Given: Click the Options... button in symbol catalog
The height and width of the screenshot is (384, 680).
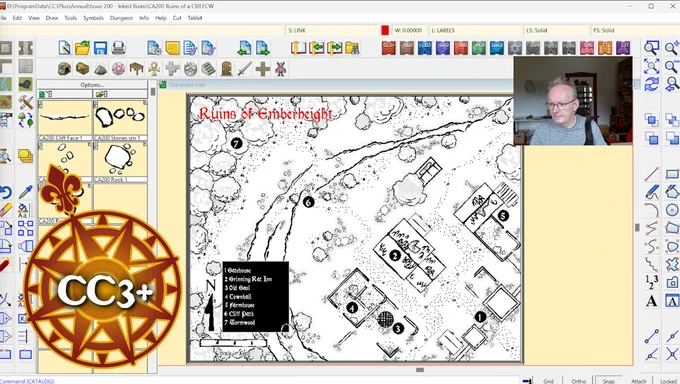Looking at the screenshot, I should [92, 85].
